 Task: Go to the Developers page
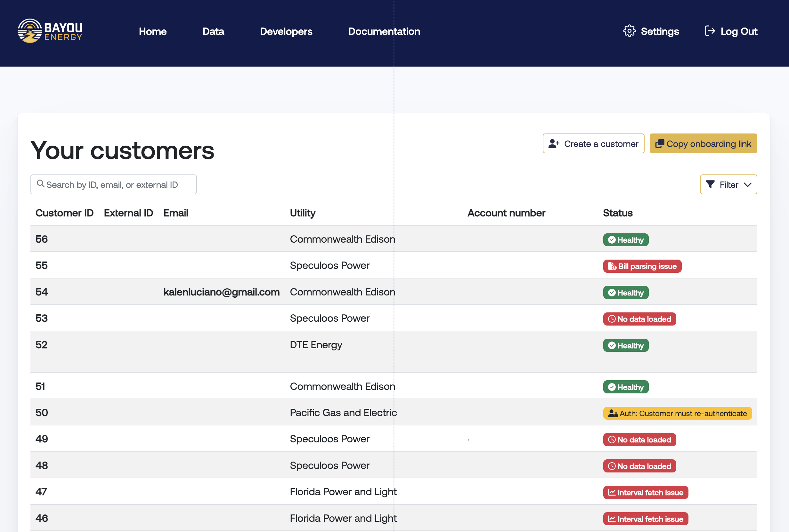(x=286, y=31)
